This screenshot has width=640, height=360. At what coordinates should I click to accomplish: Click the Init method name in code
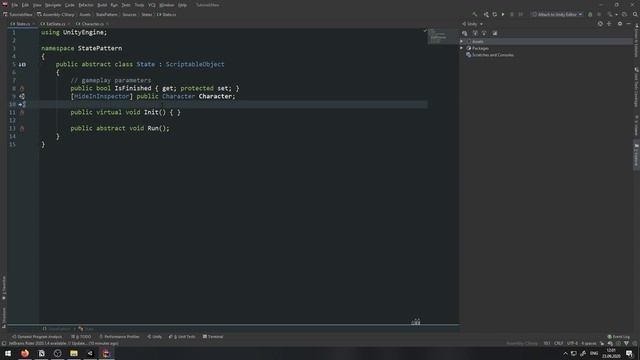click(151, 112)
